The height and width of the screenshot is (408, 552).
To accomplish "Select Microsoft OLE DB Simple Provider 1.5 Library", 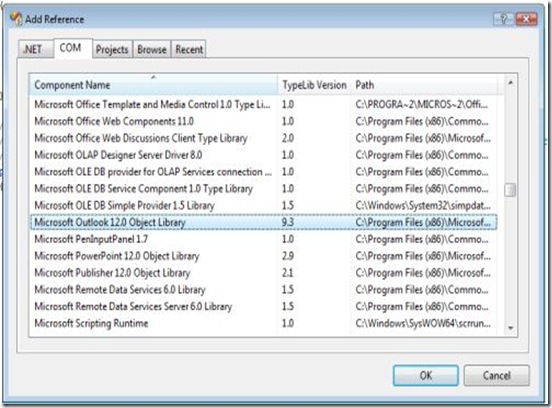I will tap(263, 206).
